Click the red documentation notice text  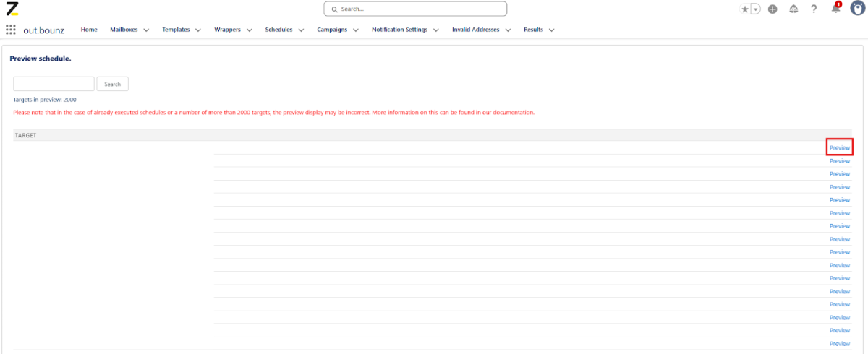point(273,113)
